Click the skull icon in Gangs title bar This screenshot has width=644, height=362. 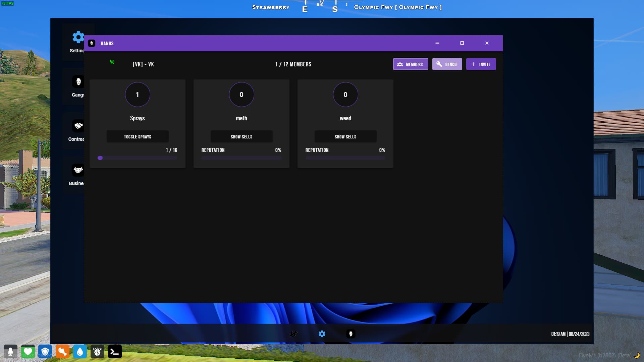[x=92, y=43]
